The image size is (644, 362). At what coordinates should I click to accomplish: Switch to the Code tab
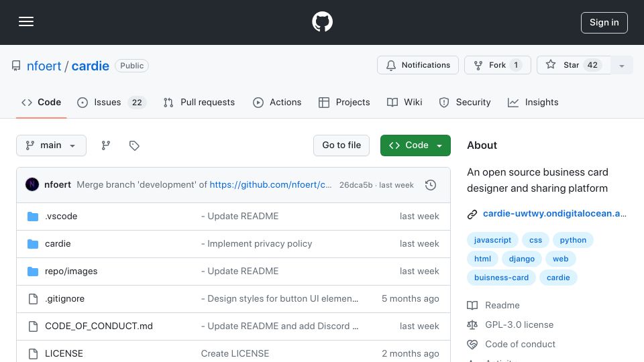point(41,102)
